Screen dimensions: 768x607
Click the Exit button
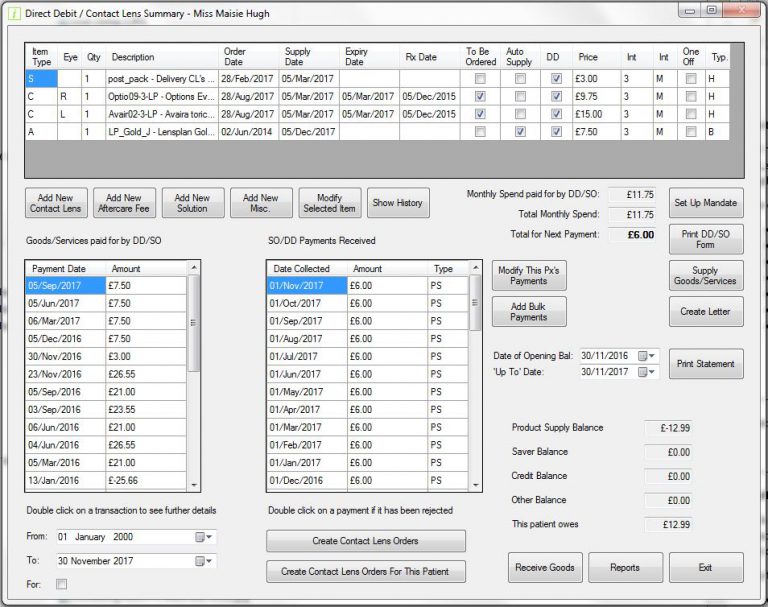click(x=706, y=567)
